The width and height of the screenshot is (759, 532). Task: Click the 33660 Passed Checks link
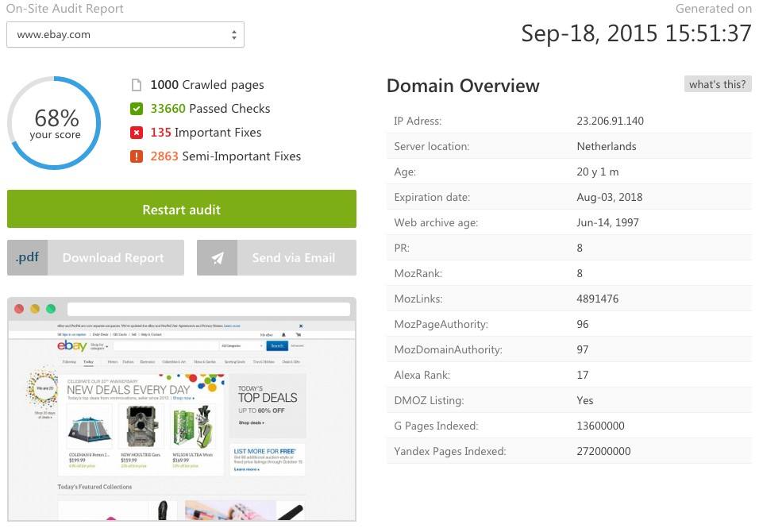(x=210, y=109)
